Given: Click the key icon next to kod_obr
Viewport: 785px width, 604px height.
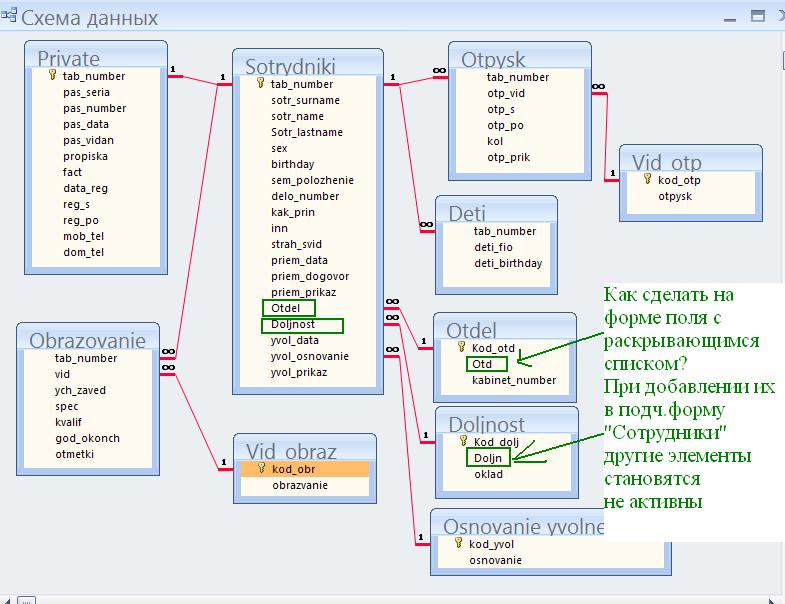Looking at the screenshot, I should [261, 468].
